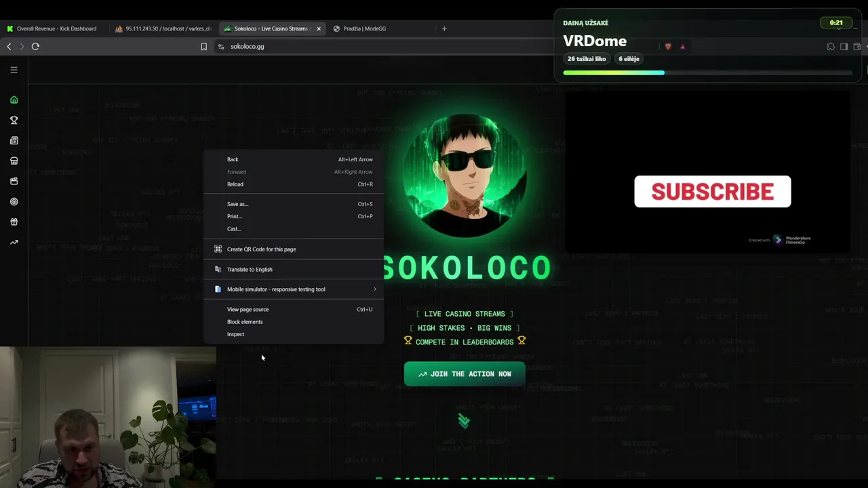Open the trophy leaderboard icon in the sidebar

click(14, 120)
